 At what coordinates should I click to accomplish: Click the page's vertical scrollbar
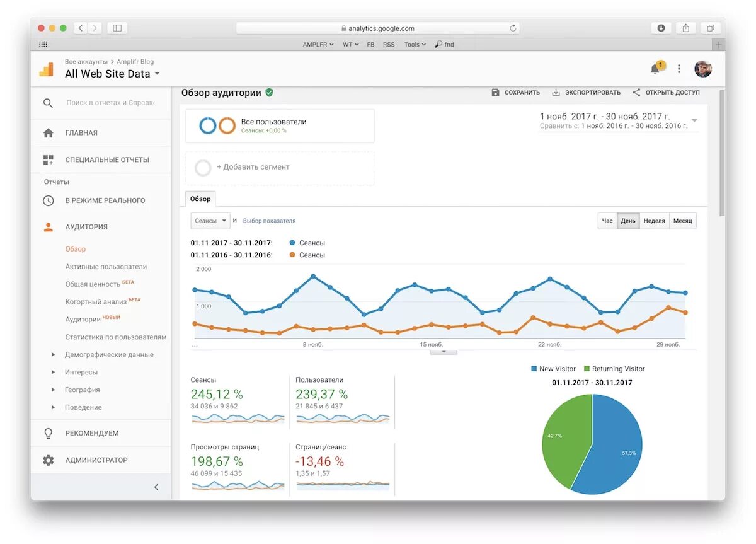click(721, 153)
